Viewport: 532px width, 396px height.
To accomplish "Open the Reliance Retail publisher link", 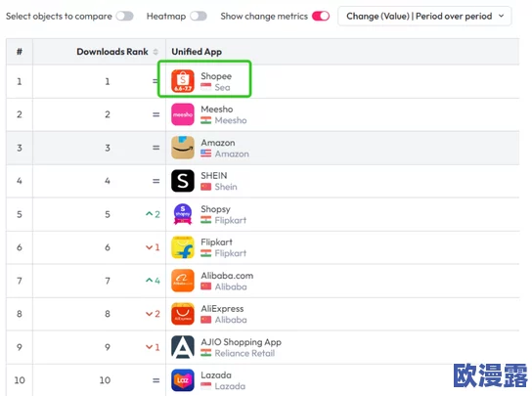I will click(x=244, y=353).
